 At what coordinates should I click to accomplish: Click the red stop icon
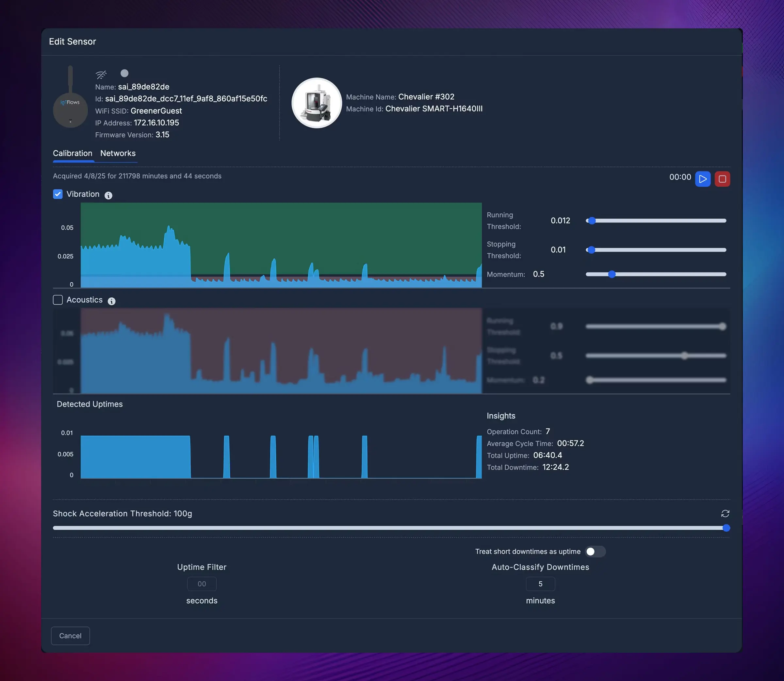(723, 179)
